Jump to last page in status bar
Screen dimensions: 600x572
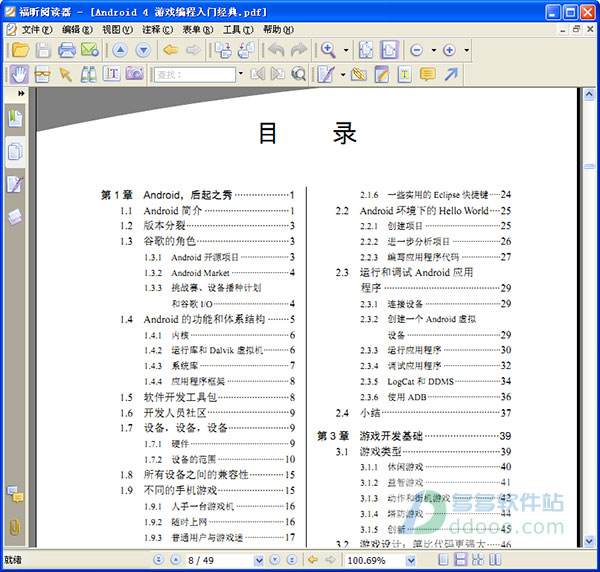292,560
